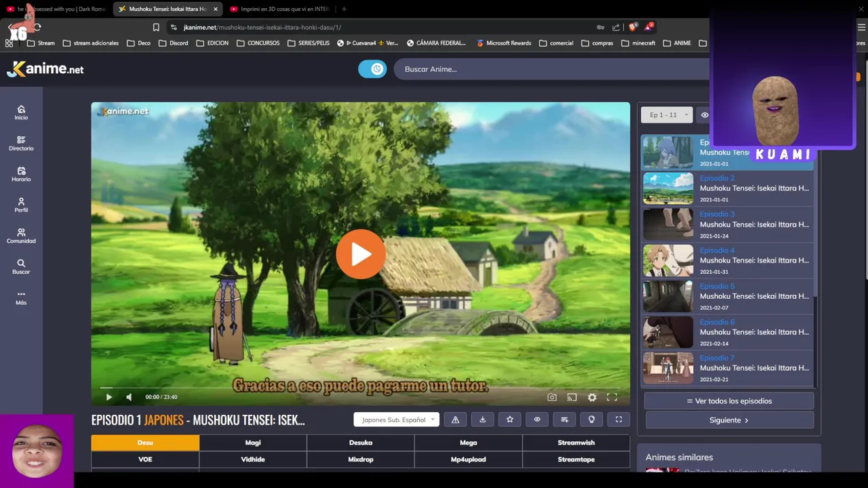
Task: Open Comunidad in the sidebar
Action: (x=21, y=236)
